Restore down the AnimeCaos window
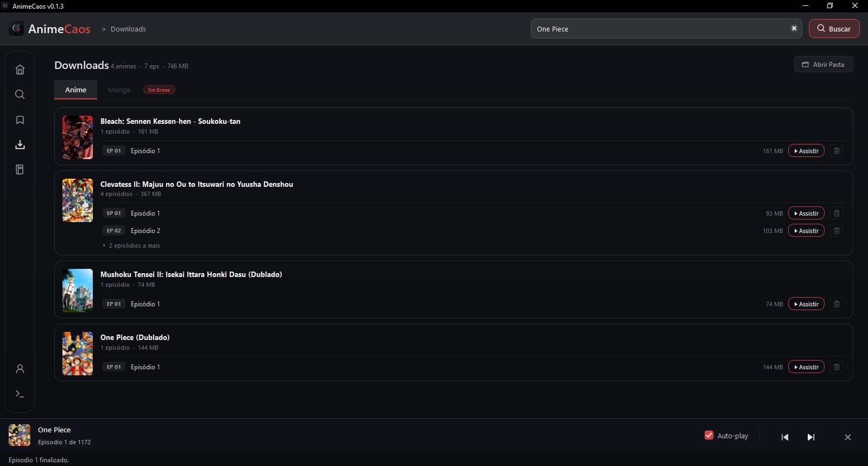This screenshot has height=466, width=868. (x=830, y=6)
